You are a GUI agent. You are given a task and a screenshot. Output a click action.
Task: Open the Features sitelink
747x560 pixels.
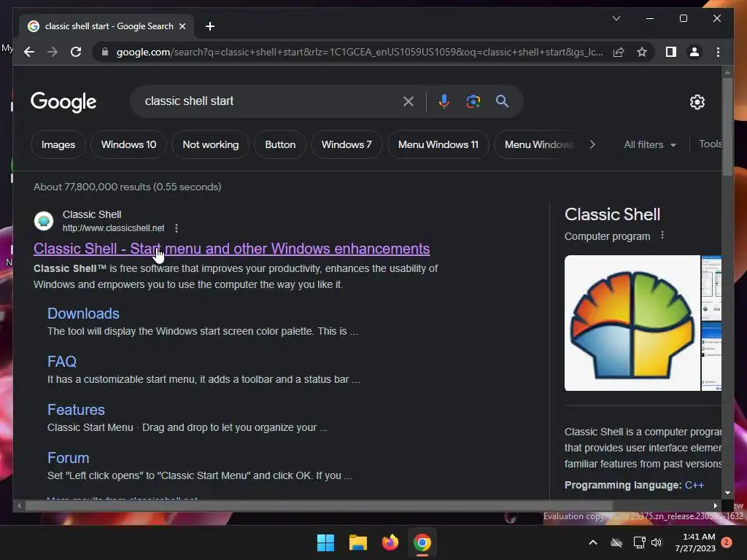click(x=76, y=410)
